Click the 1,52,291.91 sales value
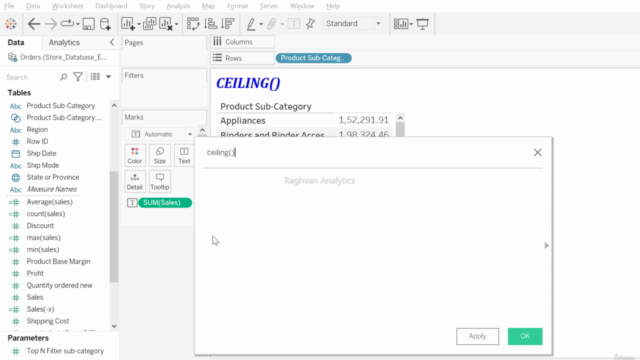 tap(363, 120)
